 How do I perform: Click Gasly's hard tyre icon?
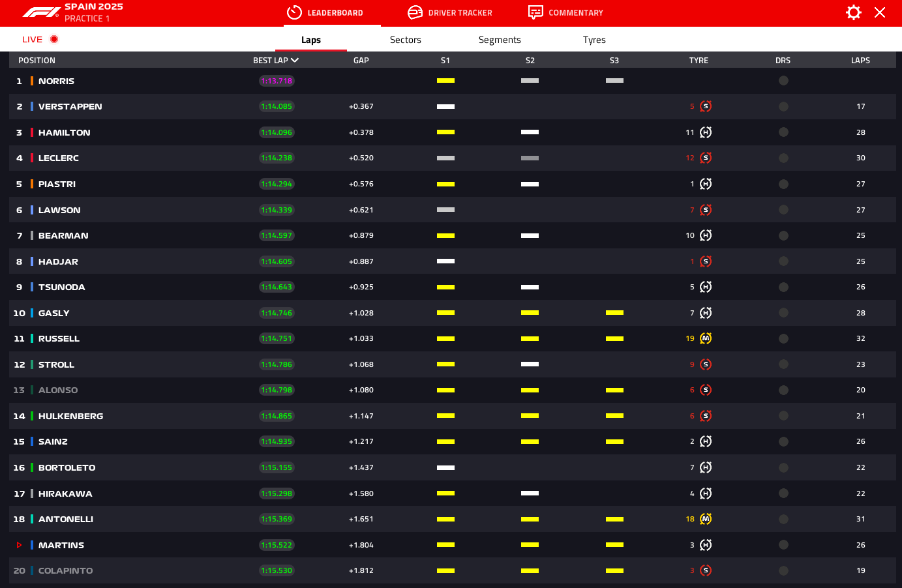[706, 313]
